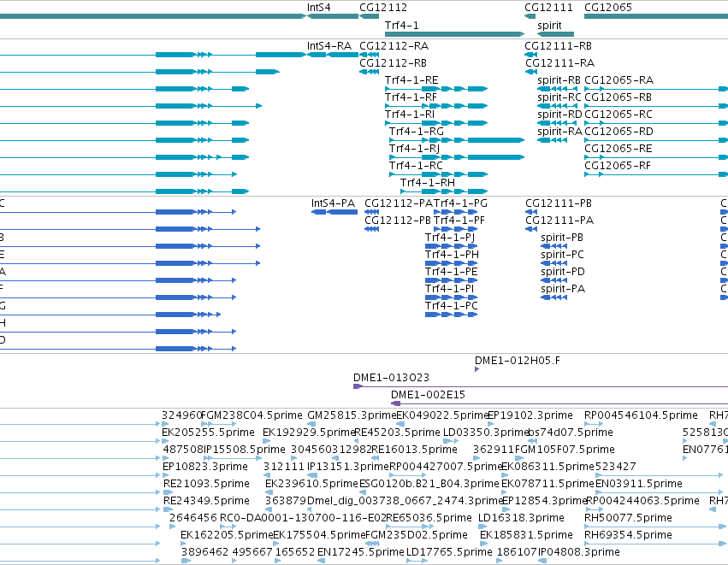Select the IntS4-RA transcript
Image resolution: width=728 pixels, height=565 pixels.
tap(333, 55)
